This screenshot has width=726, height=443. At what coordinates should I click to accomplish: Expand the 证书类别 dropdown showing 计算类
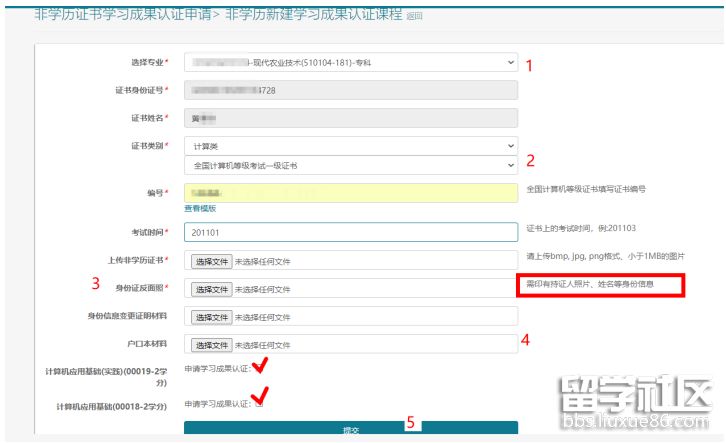[x=350, y=146]
